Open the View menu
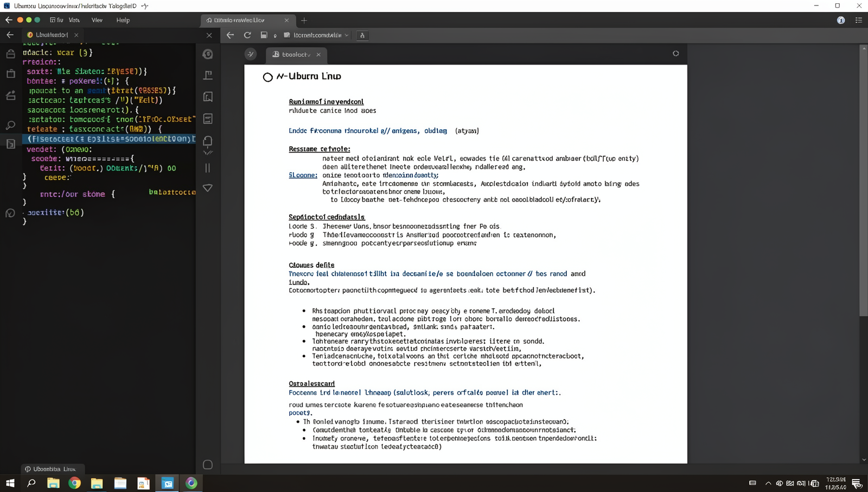 coord(97,20)
